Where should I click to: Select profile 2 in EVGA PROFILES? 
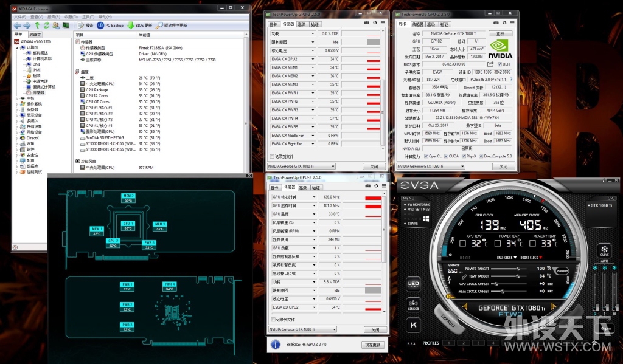click(463, 343)
